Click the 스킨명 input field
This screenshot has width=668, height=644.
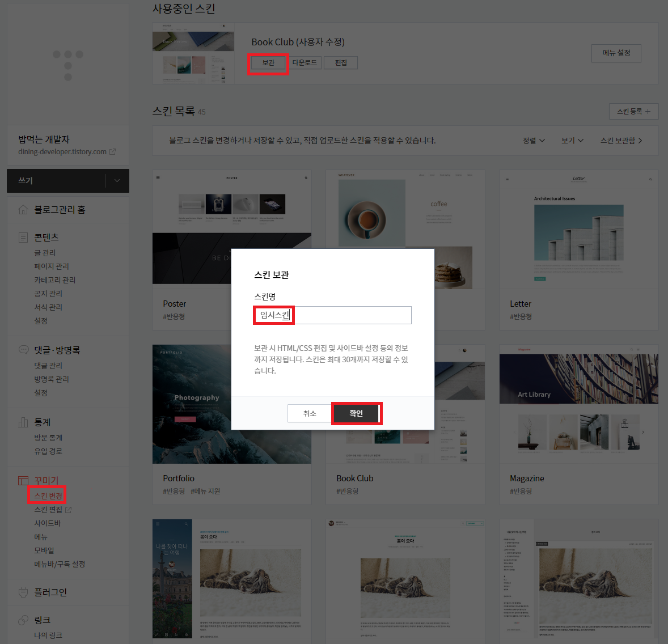tap(333, 315)
